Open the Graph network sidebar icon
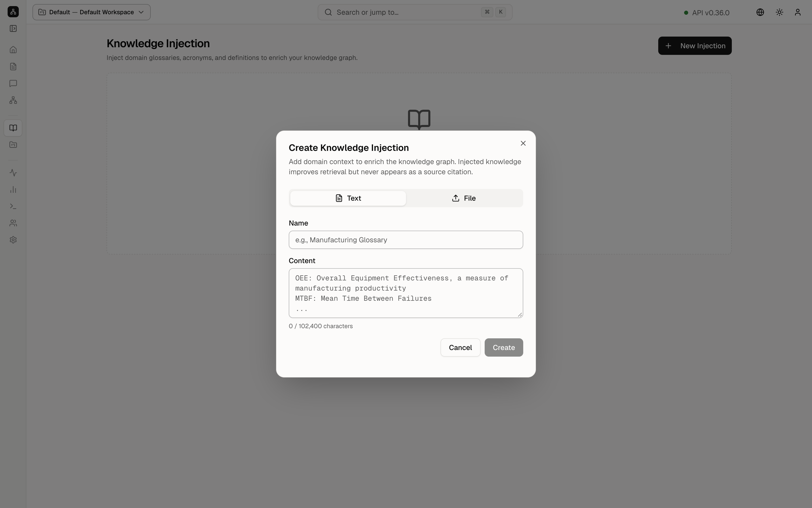The image size is (812, 508). pyautogui.click(x=13, y=100)
